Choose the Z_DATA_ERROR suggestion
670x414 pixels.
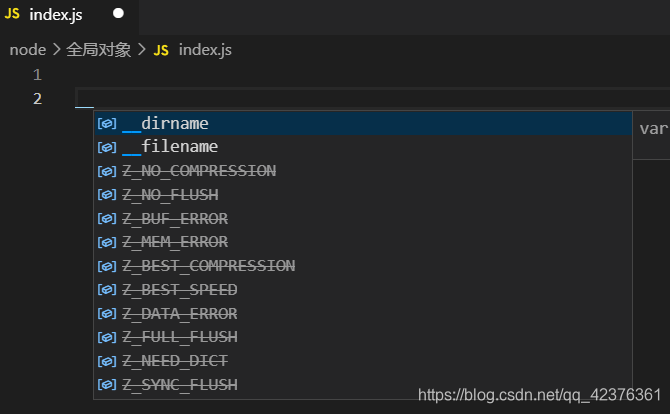tap(363, 314)
